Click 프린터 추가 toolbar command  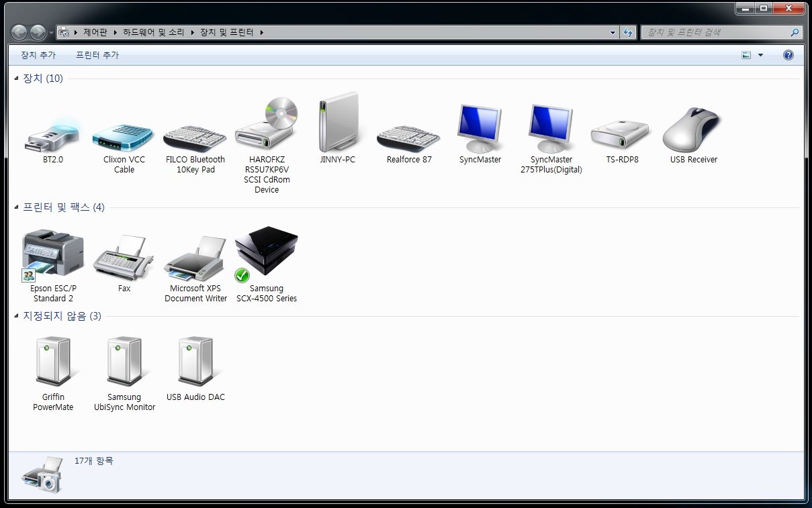[x=97, y=55]
